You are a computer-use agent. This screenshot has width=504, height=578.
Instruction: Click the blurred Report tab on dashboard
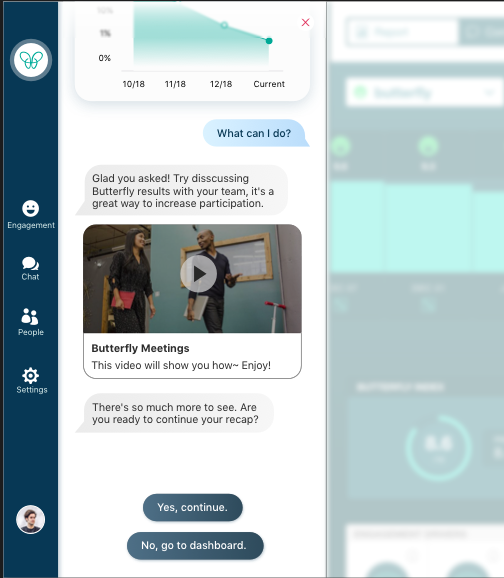[402, 32]
